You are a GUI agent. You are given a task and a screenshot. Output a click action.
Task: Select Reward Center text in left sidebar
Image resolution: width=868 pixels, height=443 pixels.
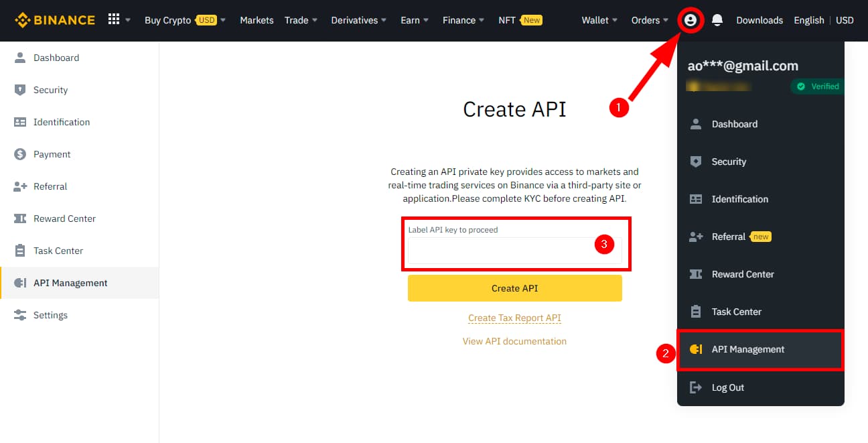pos(65,218)
